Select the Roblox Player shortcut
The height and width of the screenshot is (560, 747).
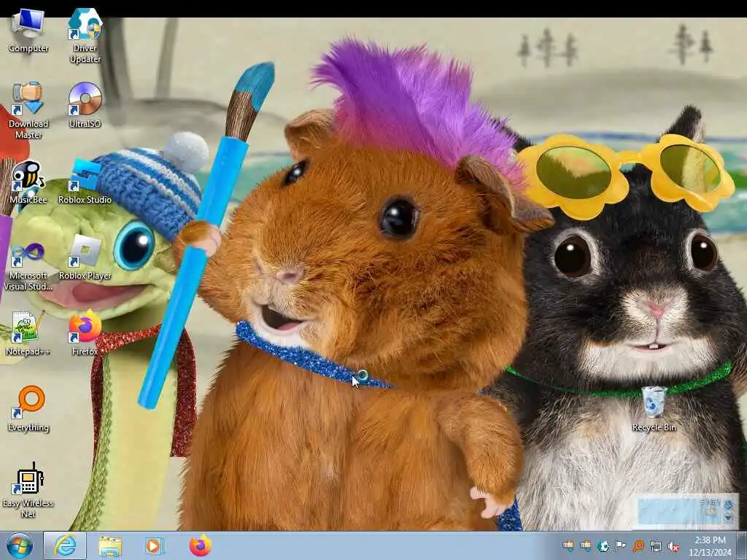coord(85,257)
